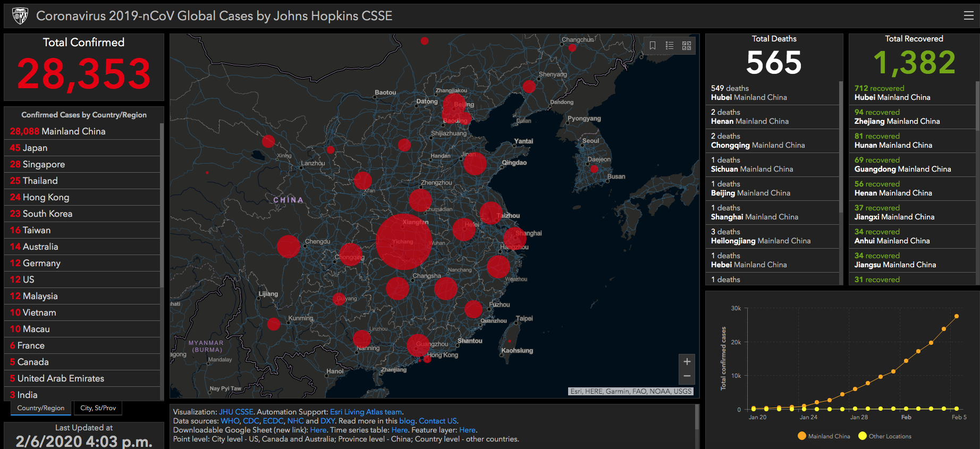
Task: Open the blog link
Action: (407, 421)
